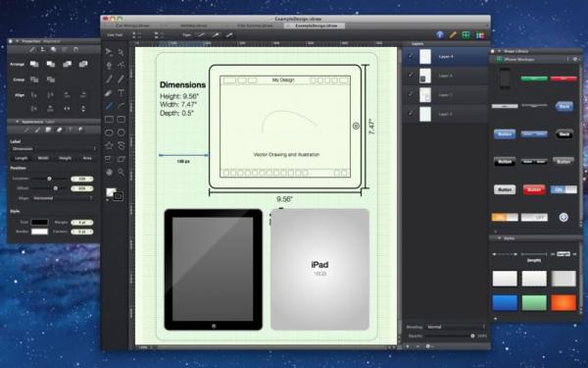
Task: Open the Align Horizontal dropdown
Action: tap(63, 198)
